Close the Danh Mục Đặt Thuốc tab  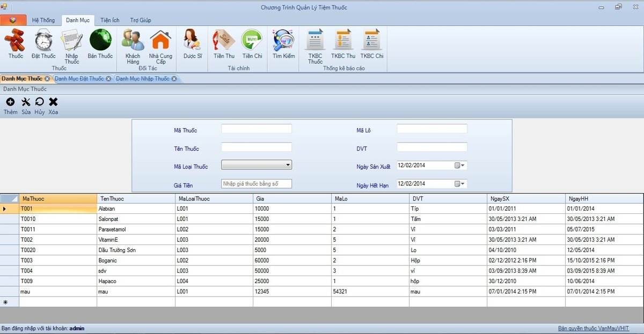coord(108,79)
